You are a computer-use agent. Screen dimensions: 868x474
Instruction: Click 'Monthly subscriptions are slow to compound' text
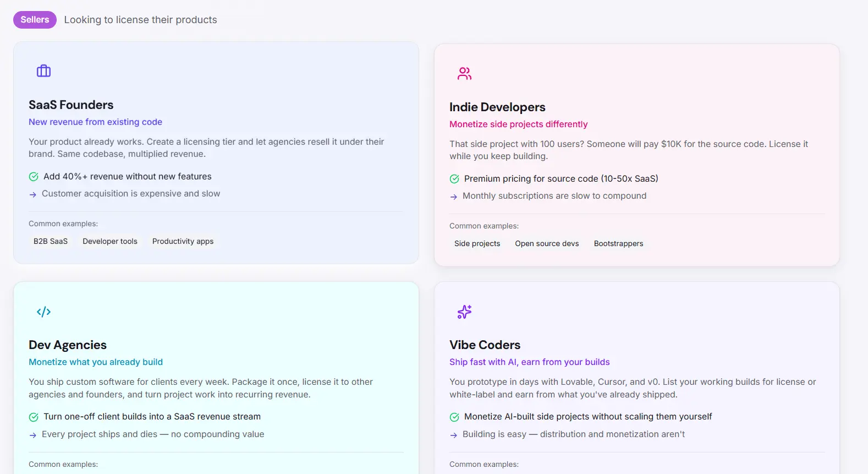coord(554,195)
